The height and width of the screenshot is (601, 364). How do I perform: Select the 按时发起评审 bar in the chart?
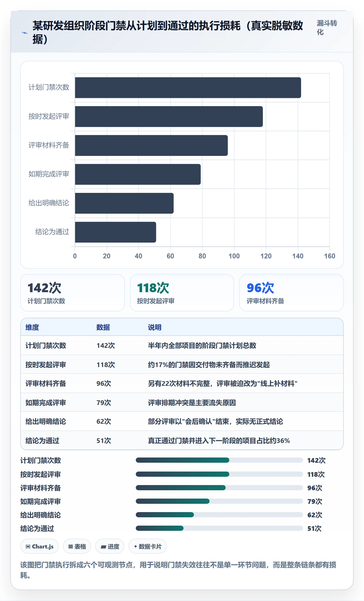tap(169, 116)
